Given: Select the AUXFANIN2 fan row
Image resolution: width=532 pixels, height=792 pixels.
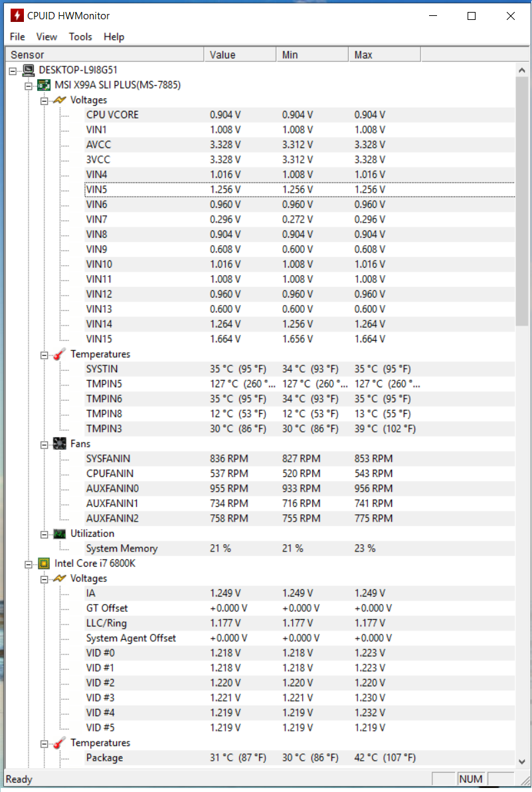Looking at the screenshot, I should pyautogui.click(x=300, y=518).
